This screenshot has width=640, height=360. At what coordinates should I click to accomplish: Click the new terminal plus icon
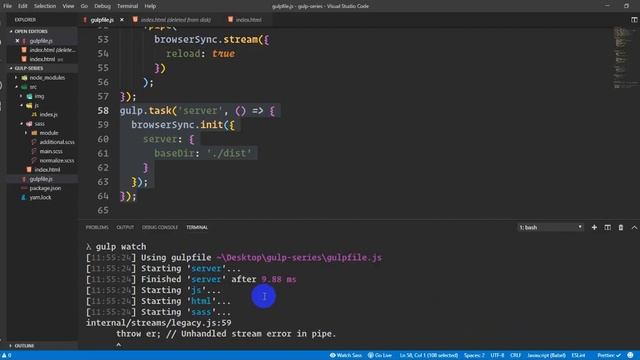[x=594, y=227]
